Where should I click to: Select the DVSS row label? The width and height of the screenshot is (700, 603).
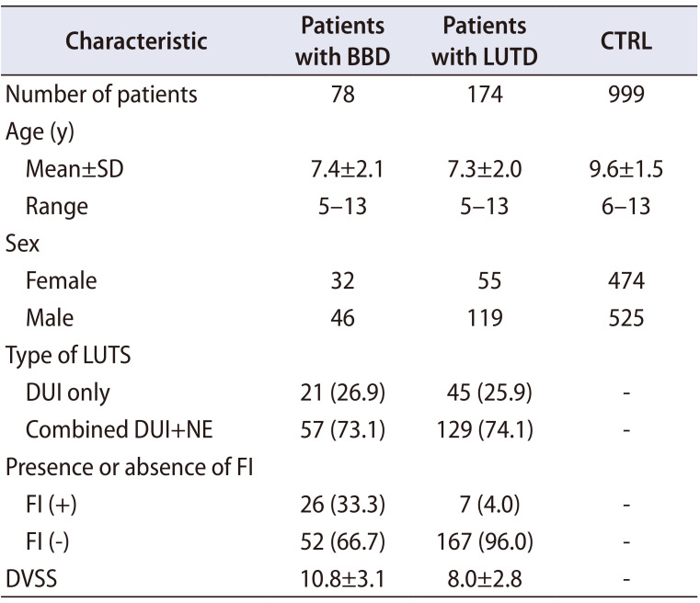point(33,580)
